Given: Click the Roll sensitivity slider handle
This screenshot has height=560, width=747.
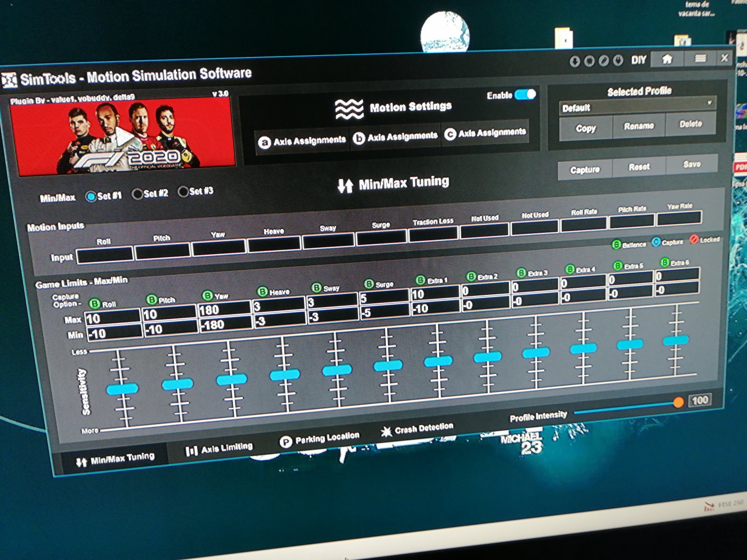Looking at the screenshot, I should [122, 389].
